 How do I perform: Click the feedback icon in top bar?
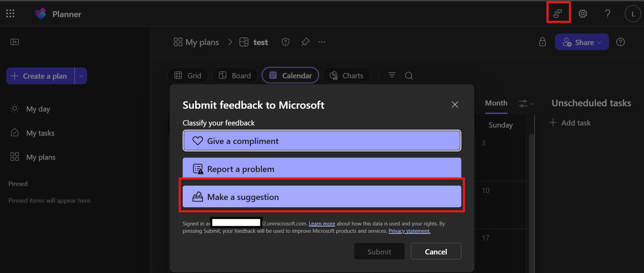(558, 14)
